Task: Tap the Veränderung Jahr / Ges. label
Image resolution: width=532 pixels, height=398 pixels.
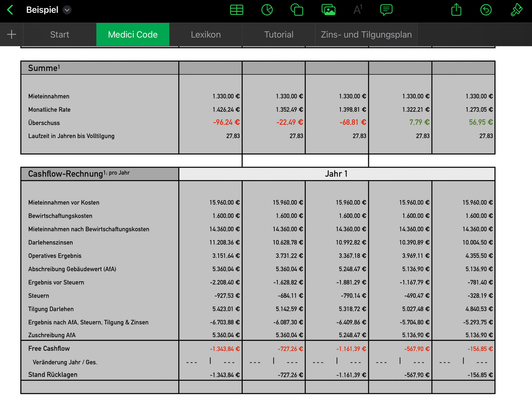Action: 65,362
